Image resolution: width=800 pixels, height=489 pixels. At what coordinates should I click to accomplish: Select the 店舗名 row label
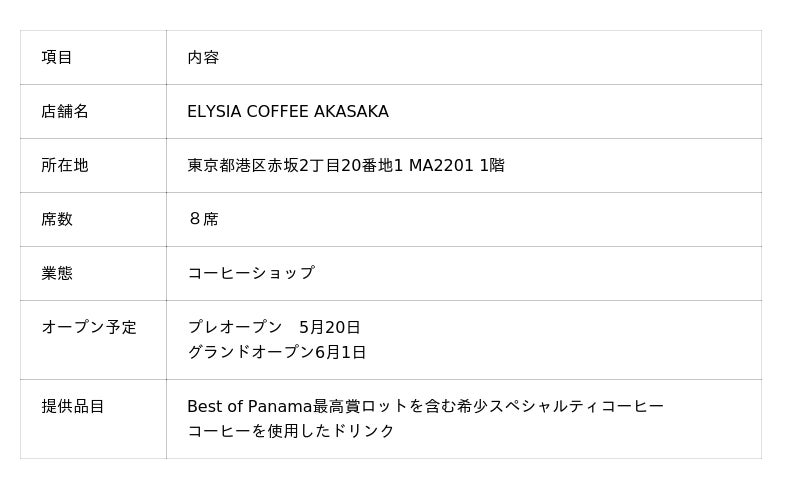[65, 111]
